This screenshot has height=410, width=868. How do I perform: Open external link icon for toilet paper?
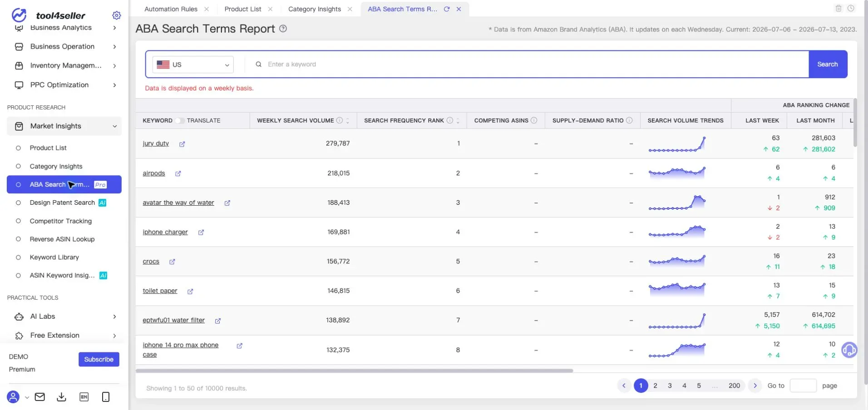pyautogui.click(x=190, y=291)
